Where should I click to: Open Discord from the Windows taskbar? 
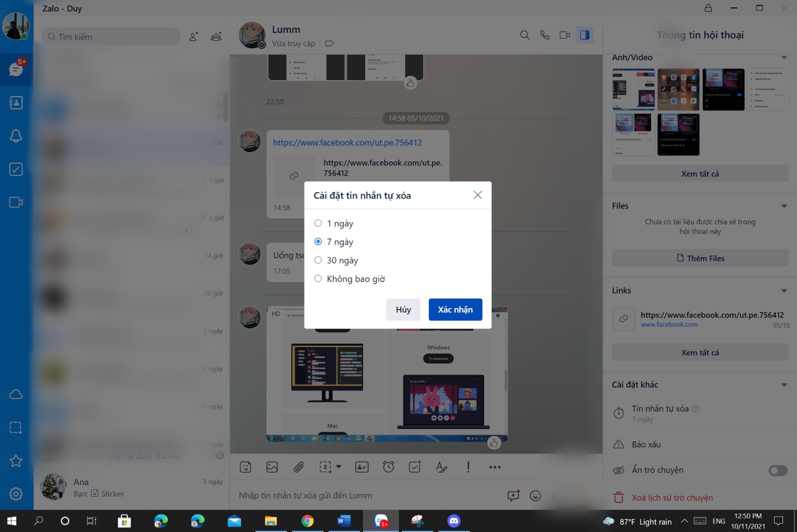tap(454, 521)
